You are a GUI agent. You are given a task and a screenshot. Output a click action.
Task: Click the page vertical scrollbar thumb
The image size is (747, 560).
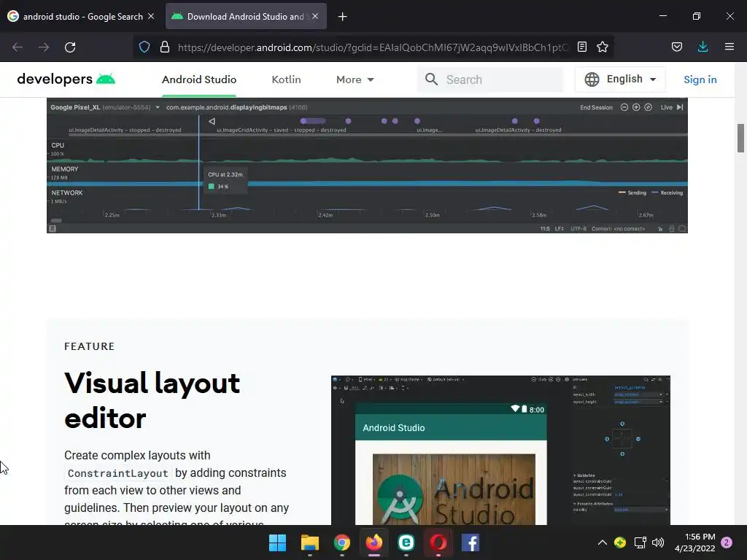pos(740,138)
